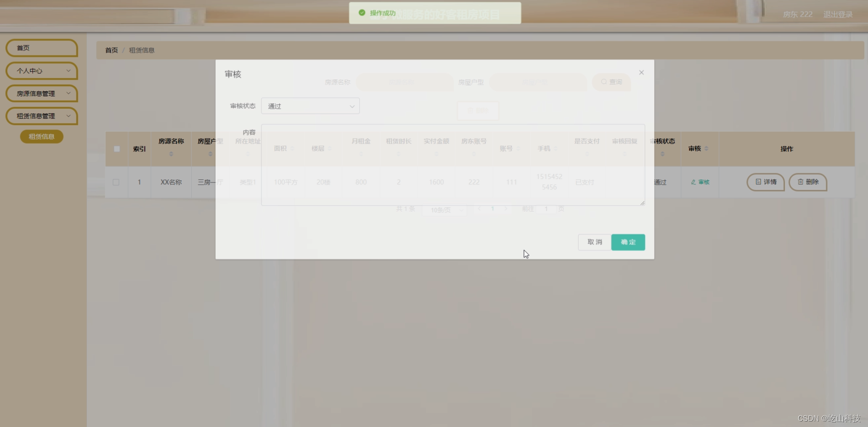Click 退出登录 in the top bar

837,14
